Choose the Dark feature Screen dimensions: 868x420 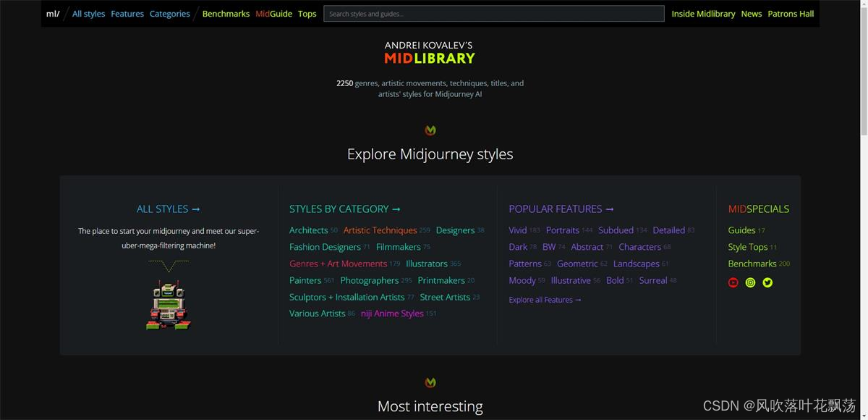click(518, 247)
